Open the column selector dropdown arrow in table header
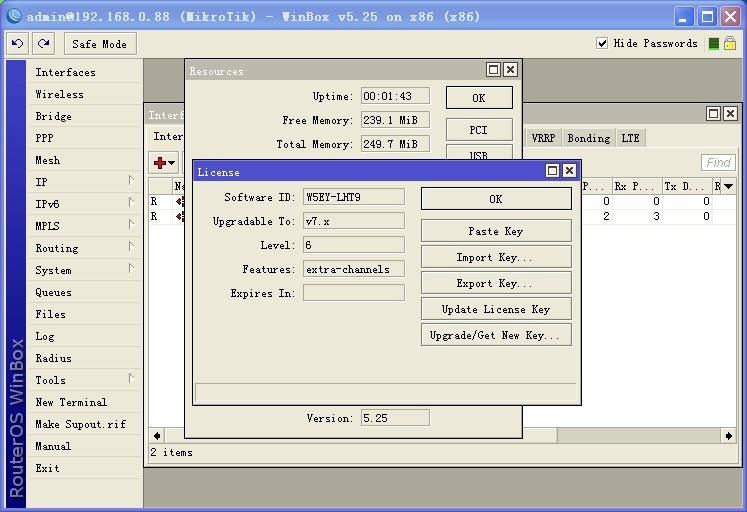The height and width of the screenshot is (512, 747). [728, 186]
